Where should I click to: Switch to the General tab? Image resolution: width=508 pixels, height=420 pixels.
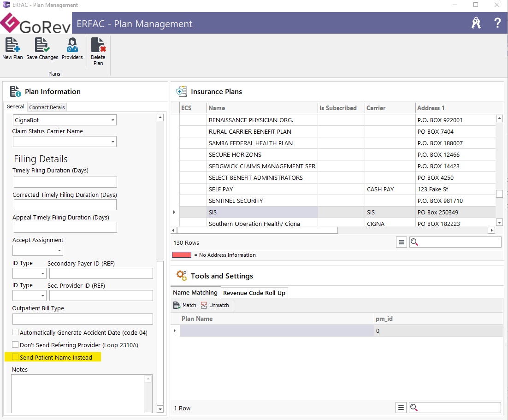[x=15, y=106]
